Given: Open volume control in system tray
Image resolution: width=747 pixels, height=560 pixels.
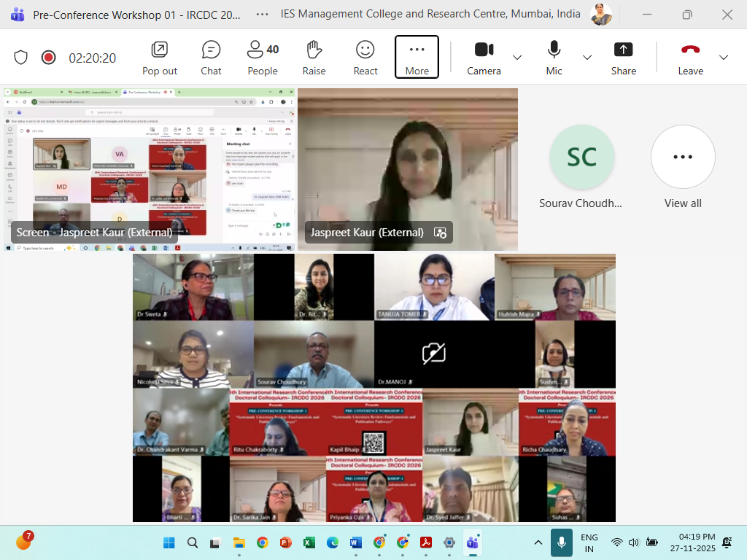Looking at the screenshot, I should point(634,542).
